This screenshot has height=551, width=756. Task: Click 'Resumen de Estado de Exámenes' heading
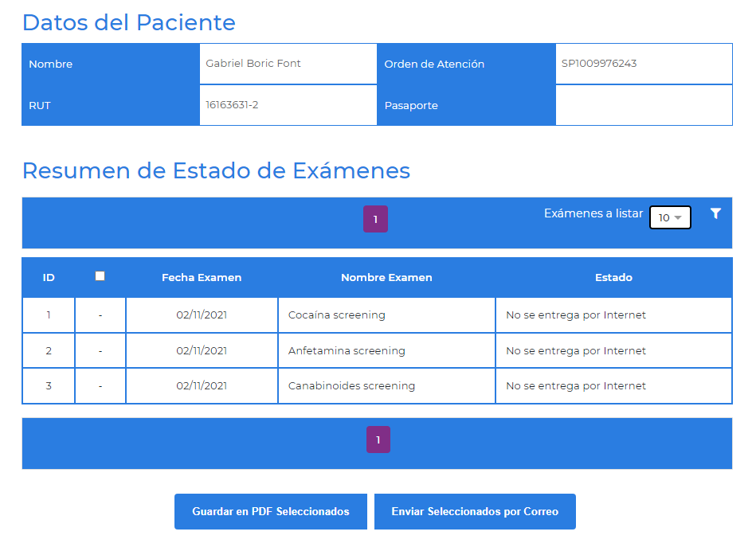tap(216, 170)
